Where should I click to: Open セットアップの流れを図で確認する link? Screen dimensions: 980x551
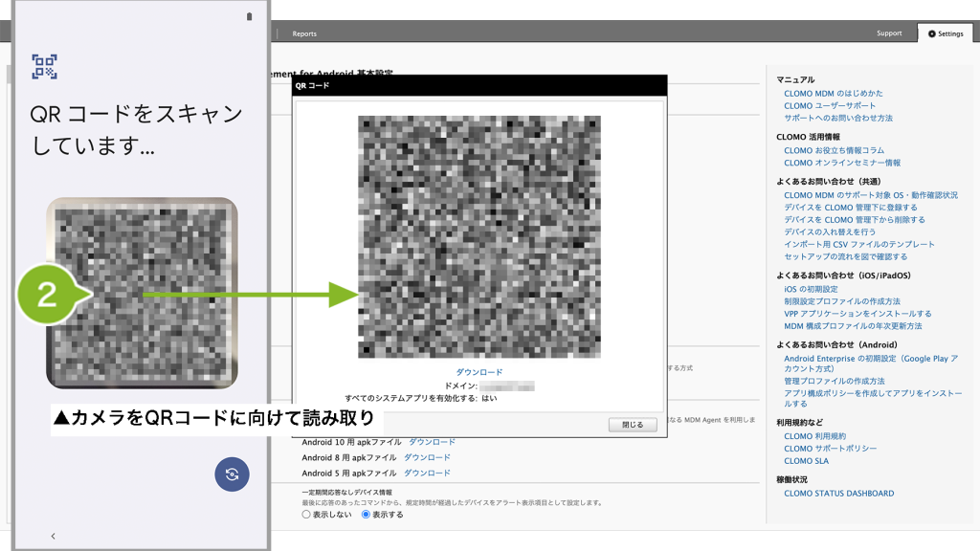[846, 256]
